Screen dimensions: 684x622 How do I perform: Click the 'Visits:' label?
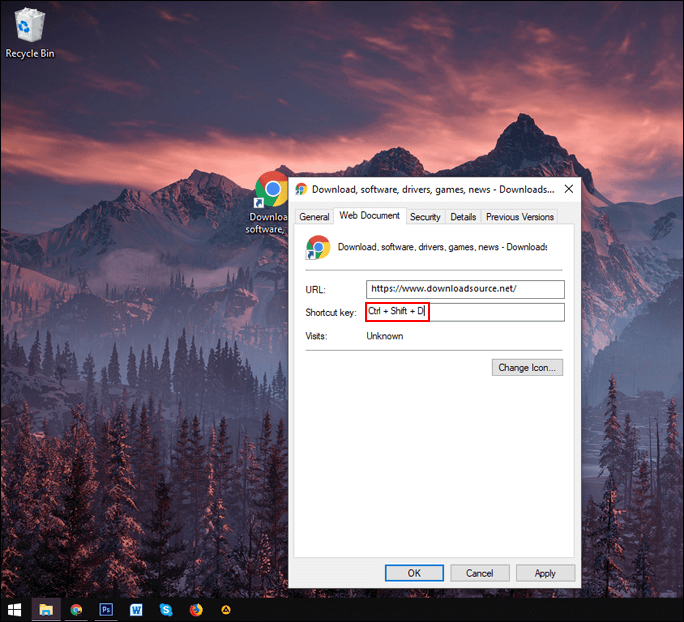coord(316,336)
